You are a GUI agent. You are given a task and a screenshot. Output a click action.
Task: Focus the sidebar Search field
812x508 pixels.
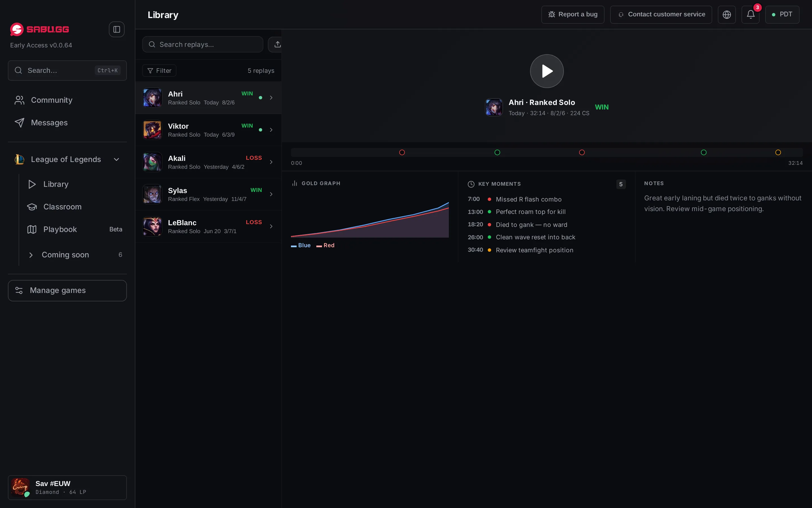67,71
